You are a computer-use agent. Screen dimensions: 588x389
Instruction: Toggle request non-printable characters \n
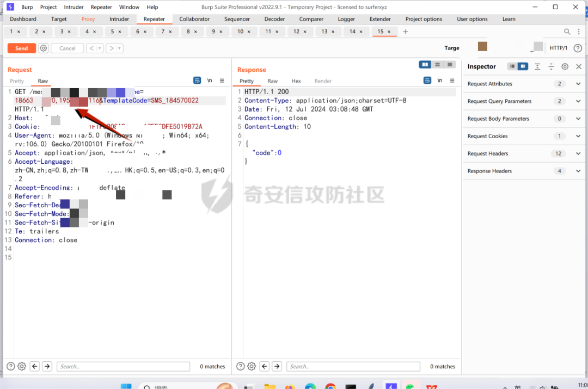point(210,81)
